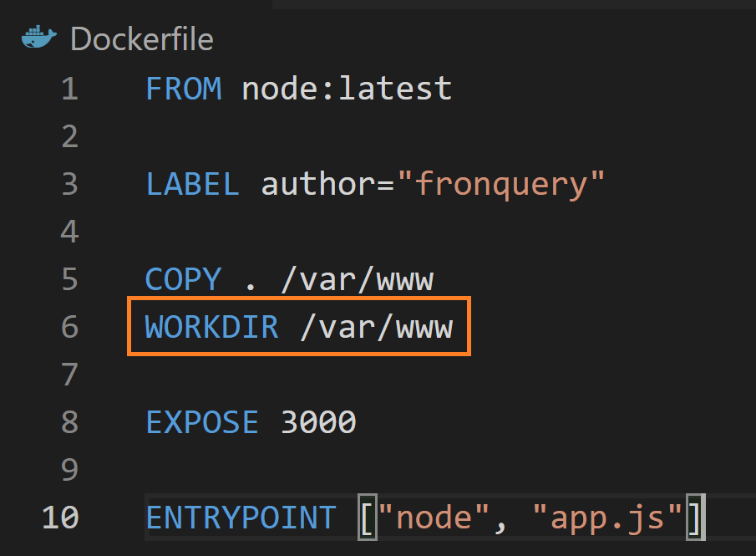756x556 pixels.
Task: Click the COPY keyword
Action: pos(183,279)
